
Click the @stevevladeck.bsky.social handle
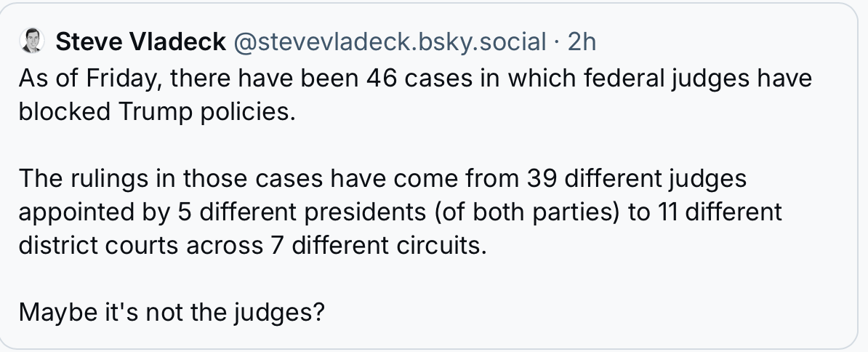point(388,42)
